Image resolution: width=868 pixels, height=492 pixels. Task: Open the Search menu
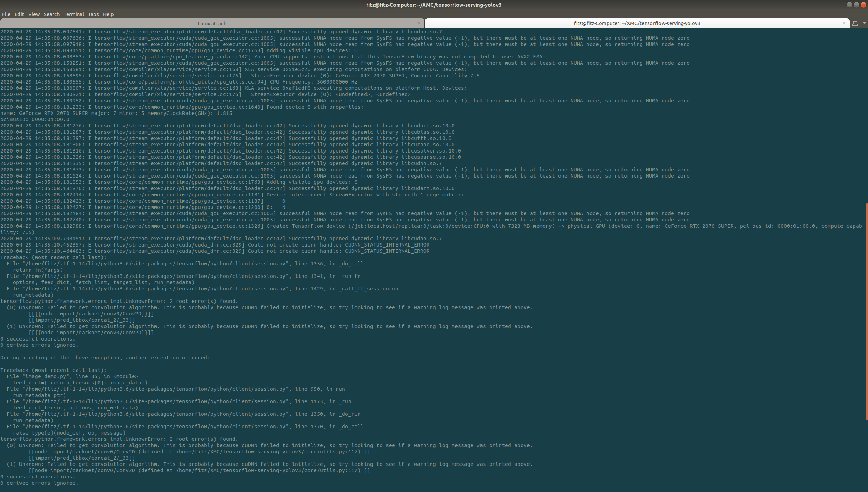click(52, 14)
